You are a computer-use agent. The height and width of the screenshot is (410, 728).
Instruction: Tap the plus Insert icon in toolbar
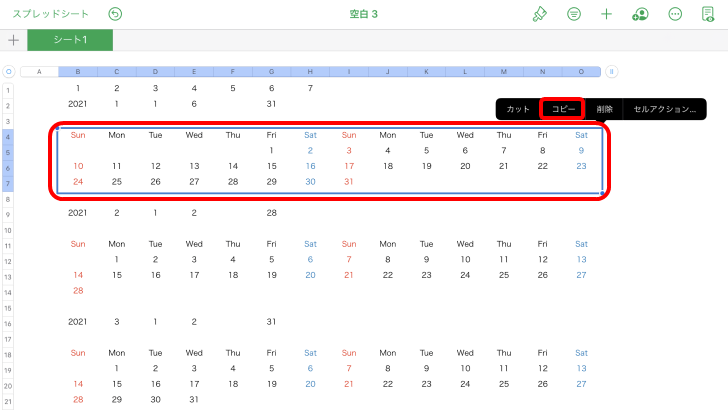pos(606,14)
